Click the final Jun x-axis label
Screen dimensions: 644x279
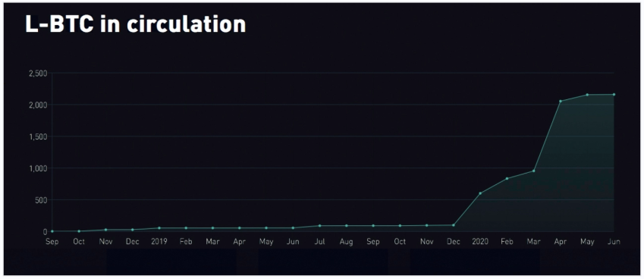click(x=614, y=242)
